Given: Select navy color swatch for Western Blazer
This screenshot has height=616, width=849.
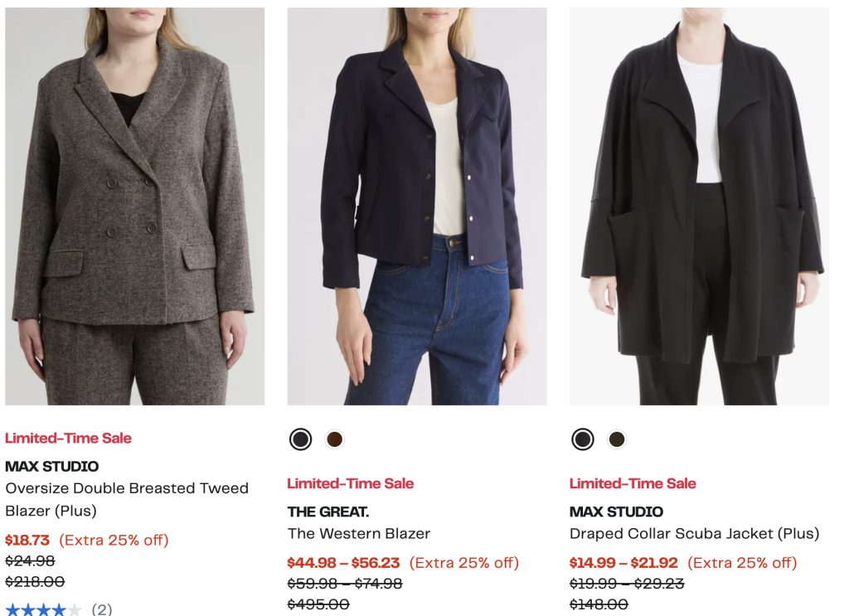Looking at the screenshot, I should [301, 439].
